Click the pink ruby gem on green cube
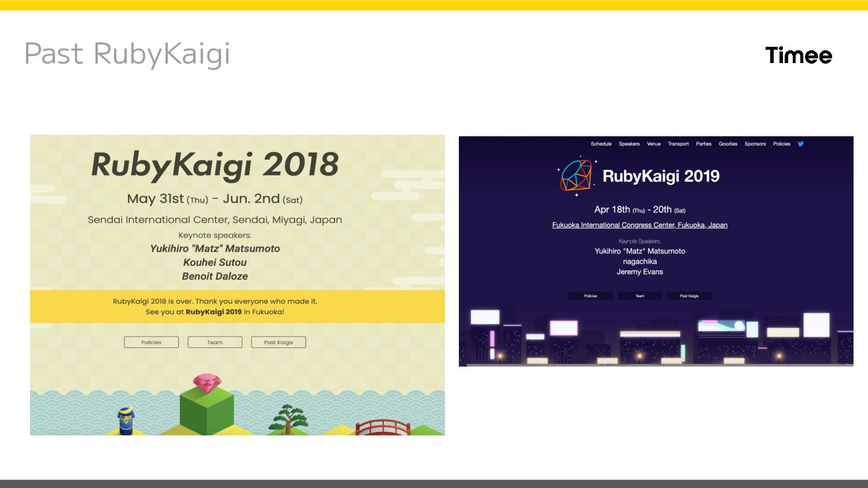The image size is (868, 488). click(207, 384)
